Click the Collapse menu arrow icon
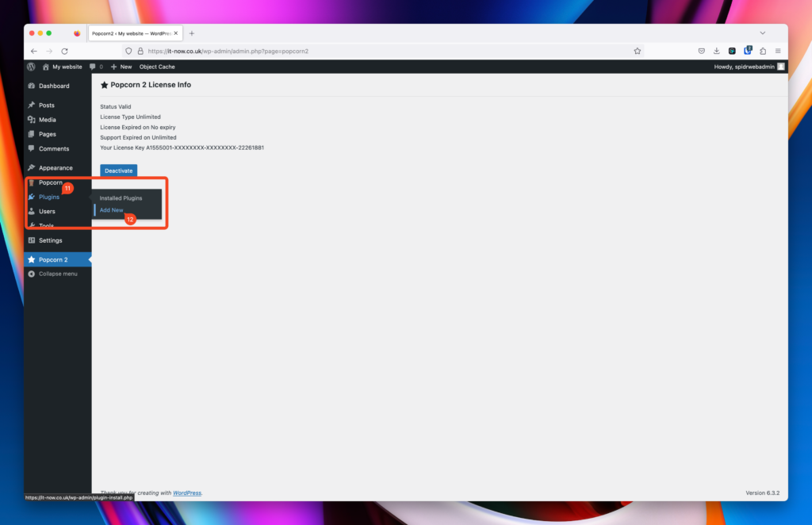 [32, 274]
